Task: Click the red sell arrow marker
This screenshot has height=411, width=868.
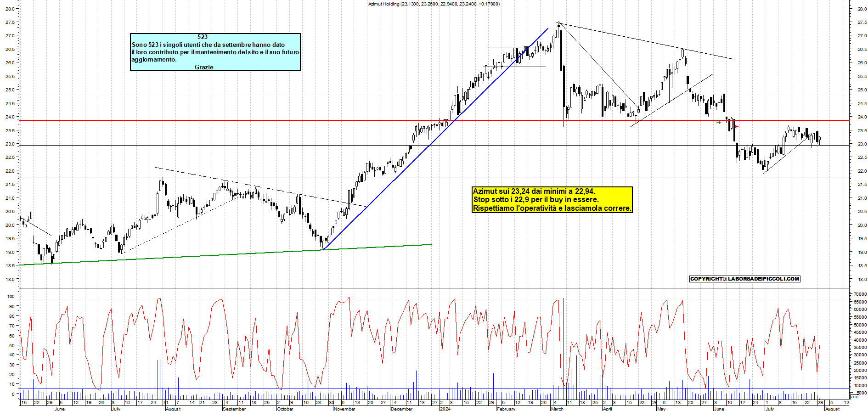Action: coord(736,127)
